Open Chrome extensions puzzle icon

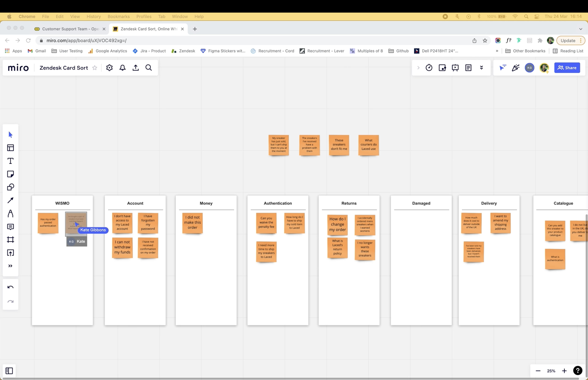point(540,40)
